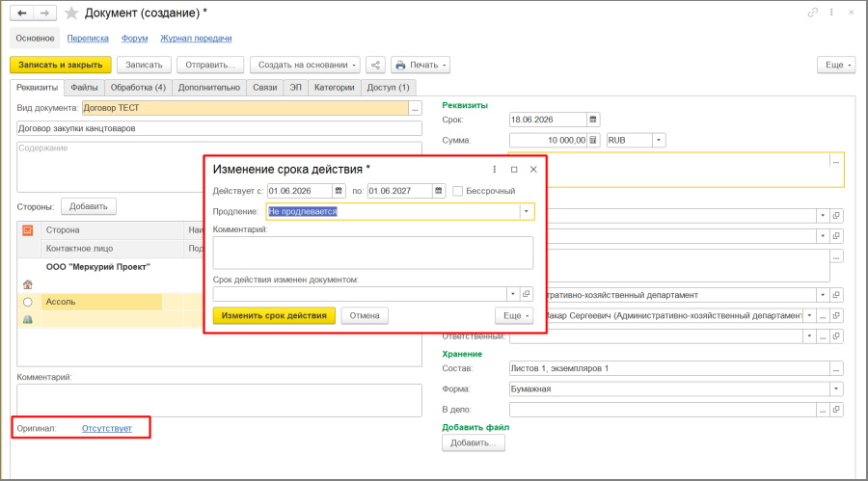Open the Еще menu inside the dialog
Viewport: 868px width, 481px height.
tap(514, 315)
